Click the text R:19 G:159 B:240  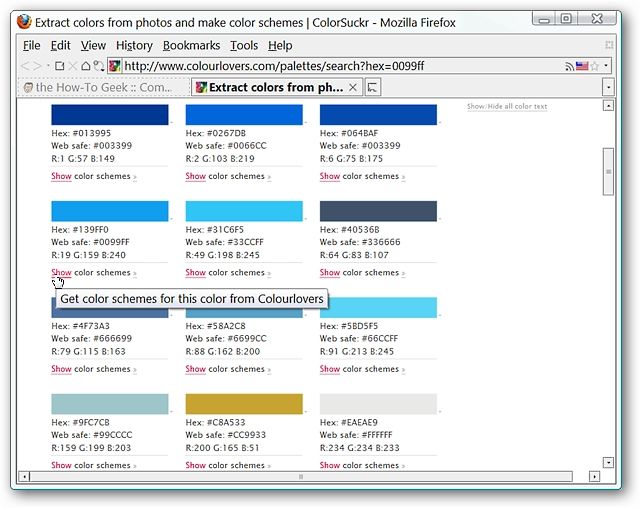pyautogui.click(x=88, y=255)
